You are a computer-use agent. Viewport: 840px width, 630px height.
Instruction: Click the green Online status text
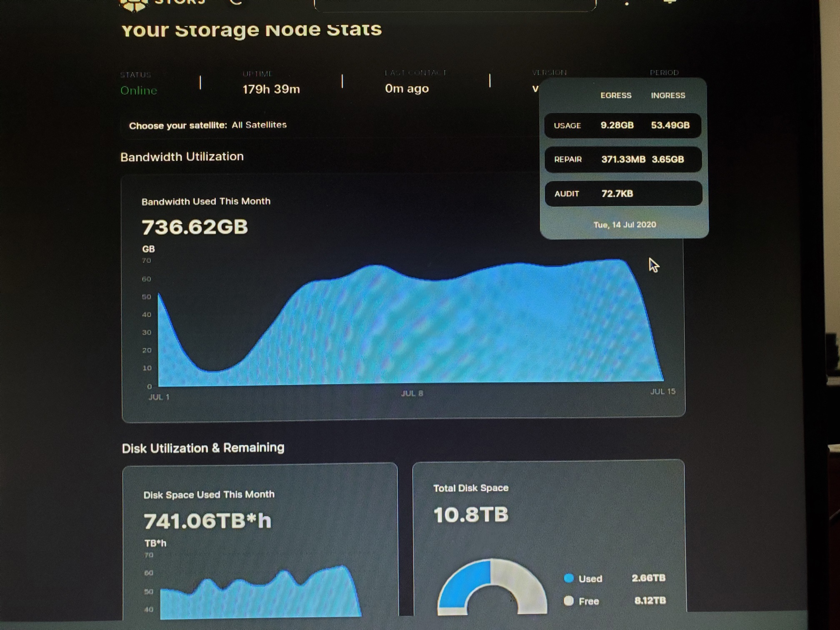tap(139, 90)
